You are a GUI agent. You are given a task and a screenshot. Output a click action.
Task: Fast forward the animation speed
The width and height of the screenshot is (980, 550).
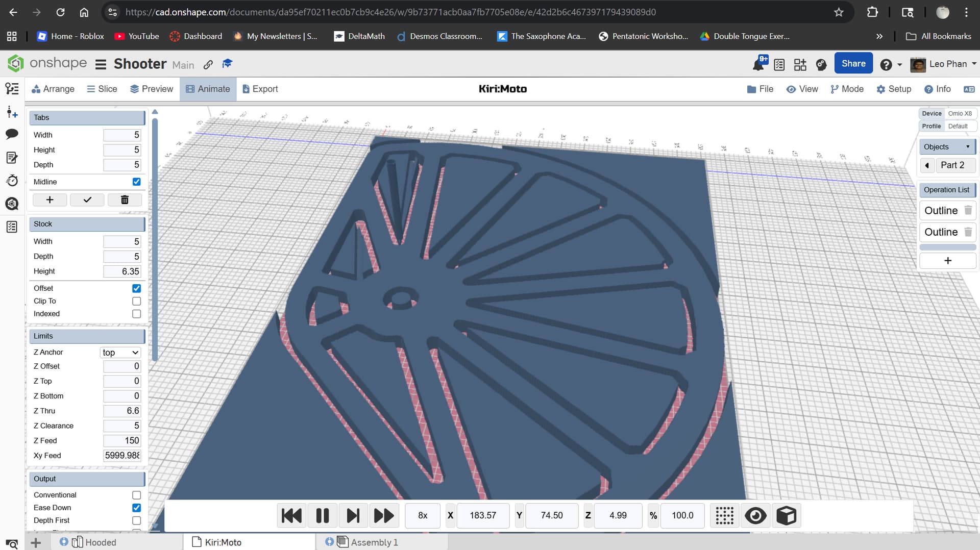coord(384,516)
